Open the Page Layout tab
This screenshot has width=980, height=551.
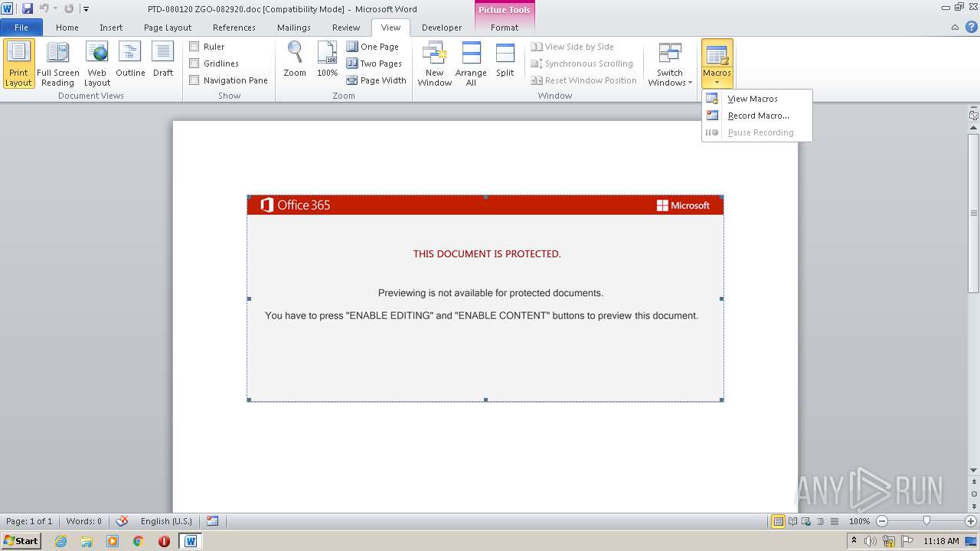pyautogui.click(x=168, y=28)
